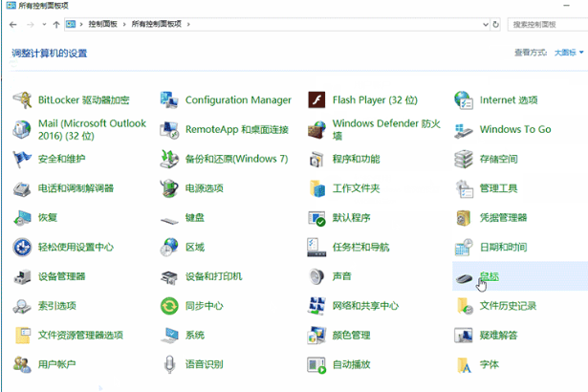Open the 安全和维护 flag icon
This screenshot has height=392, width=588.
point(22,159)
